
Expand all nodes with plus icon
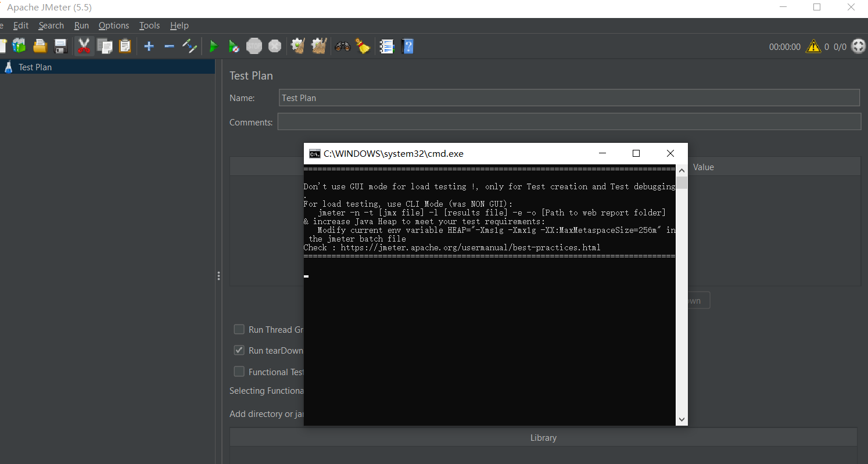click(149, 46)
